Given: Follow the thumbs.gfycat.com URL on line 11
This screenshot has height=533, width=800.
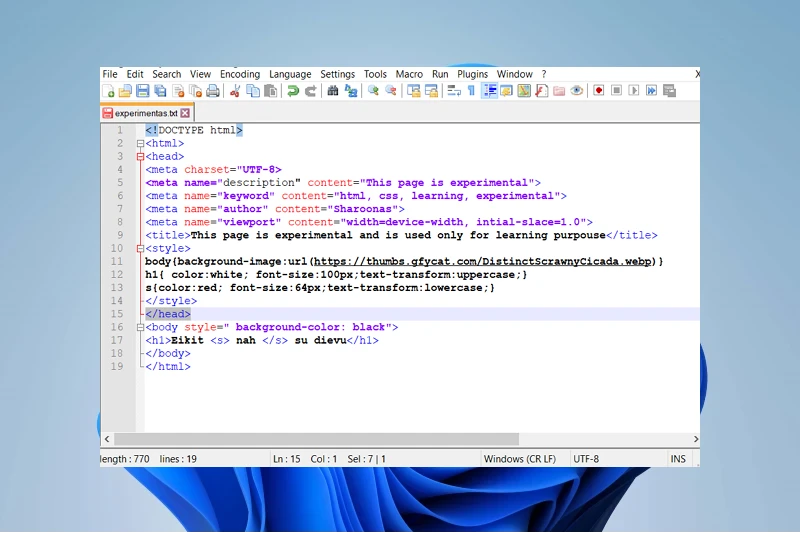Looking at the screenshot, I should pos(483,262).
